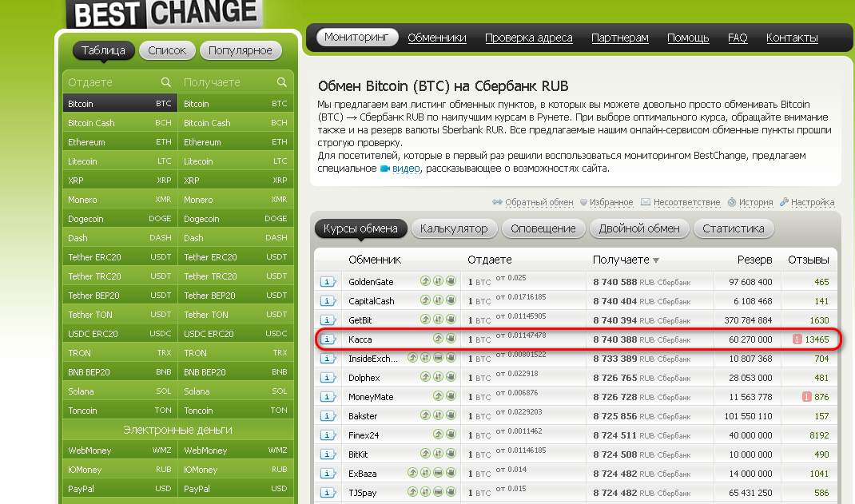Click the История link
Viewport: 855px width, 504px height.
click(756, 202)
